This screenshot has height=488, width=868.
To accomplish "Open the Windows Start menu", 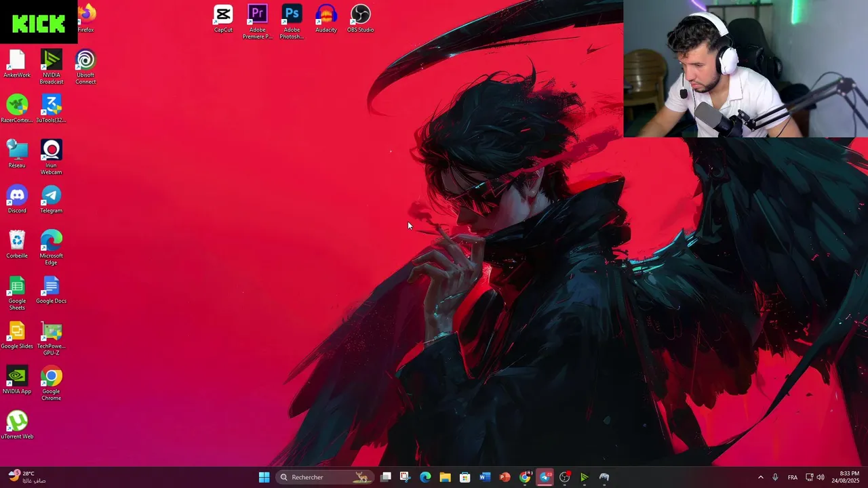I will (264, 477).
